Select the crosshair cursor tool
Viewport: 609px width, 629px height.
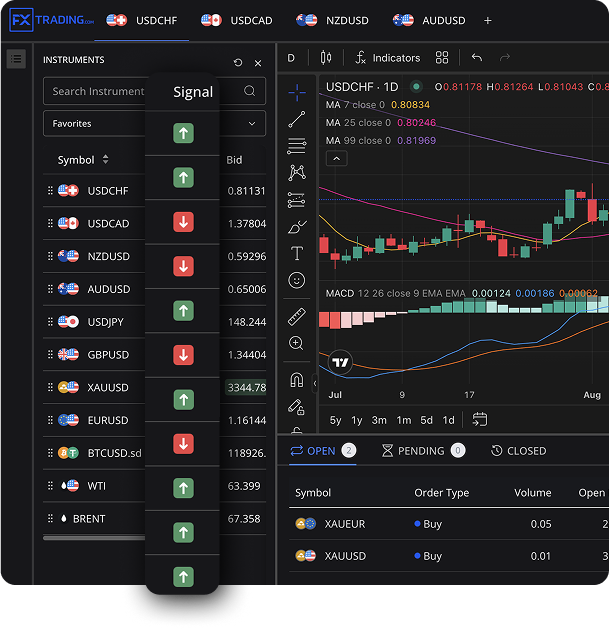(296, 92)
